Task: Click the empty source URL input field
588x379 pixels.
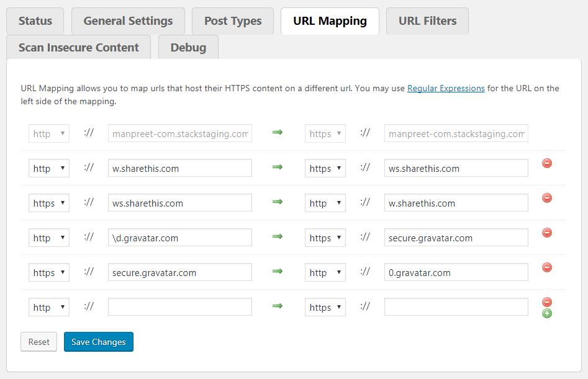Action: tap(179, 308)
